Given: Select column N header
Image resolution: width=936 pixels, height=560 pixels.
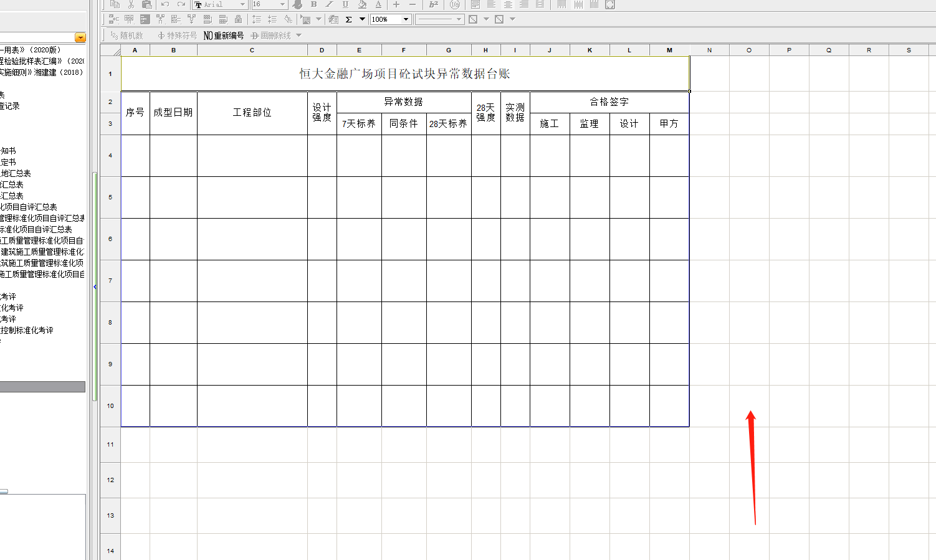Looking at the screenshot, I should tap(709, 50).
